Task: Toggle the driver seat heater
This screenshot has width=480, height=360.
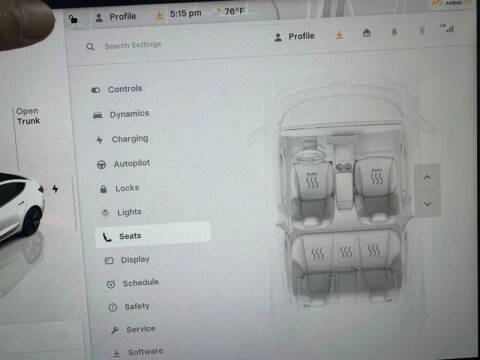Action: click(312, 180)
